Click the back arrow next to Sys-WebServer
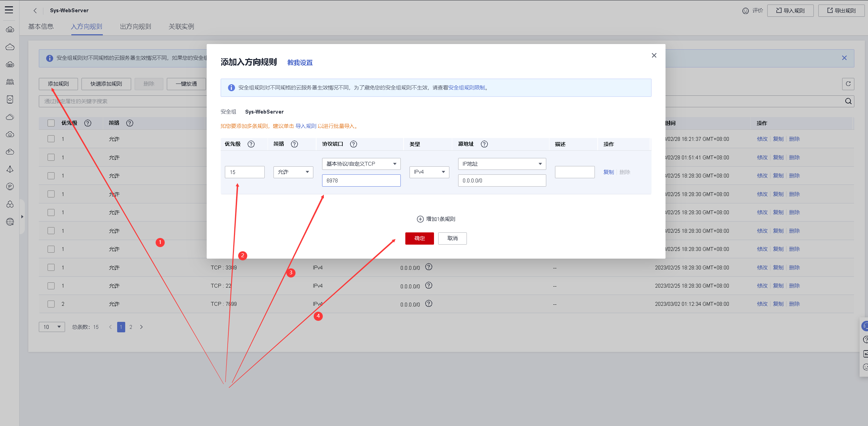Screen dimensions: 868x426 click(x=35, y=10)
